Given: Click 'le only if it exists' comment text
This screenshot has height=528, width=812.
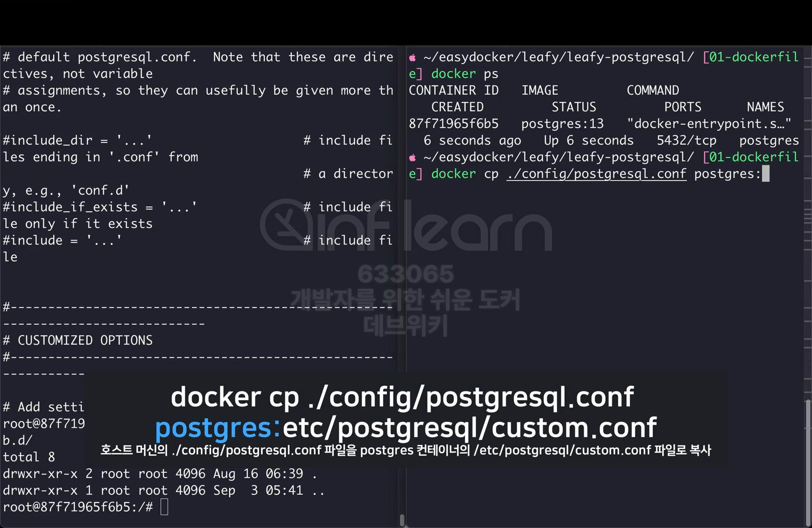Looking at the screenshot, I should point(78,224).
